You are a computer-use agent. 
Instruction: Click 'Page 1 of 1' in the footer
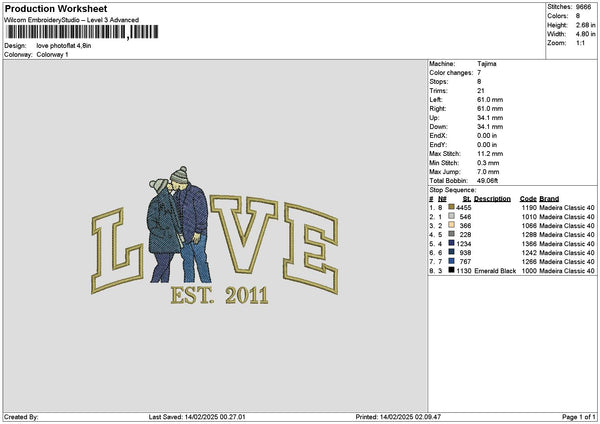point(579,417)
